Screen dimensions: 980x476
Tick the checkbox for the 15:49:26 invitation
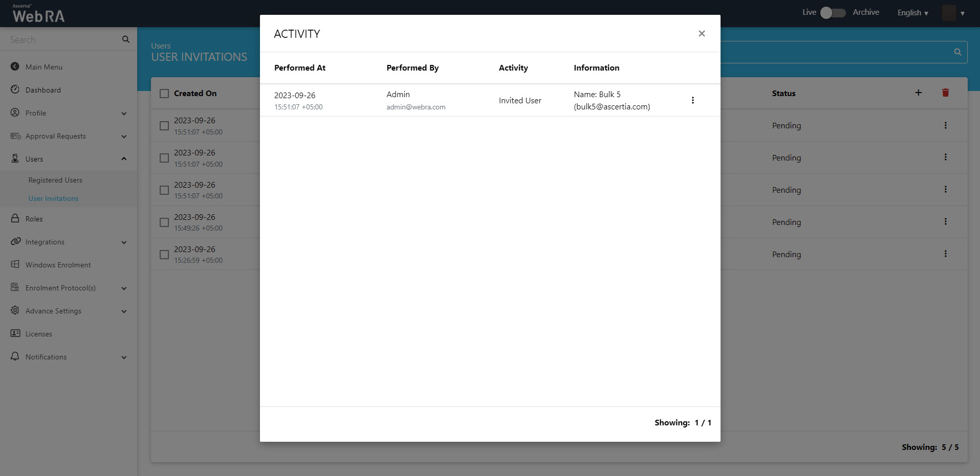[x=164, y=222]
